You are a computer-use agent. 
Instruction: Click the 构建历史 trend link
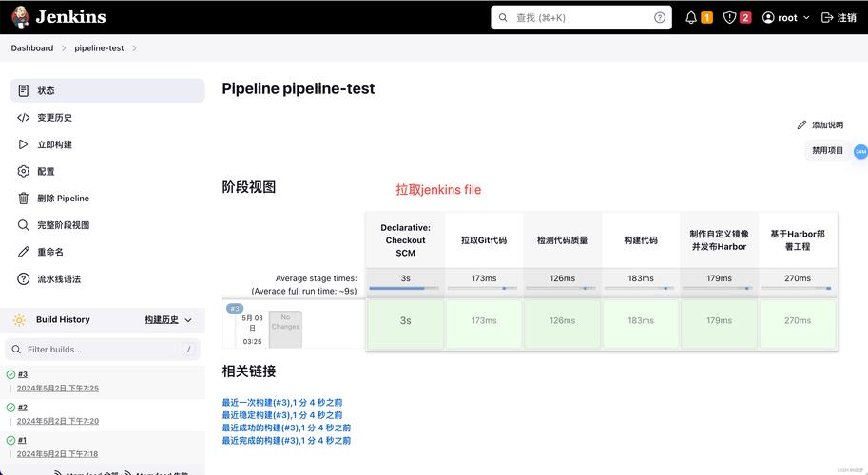click(161, 319)
